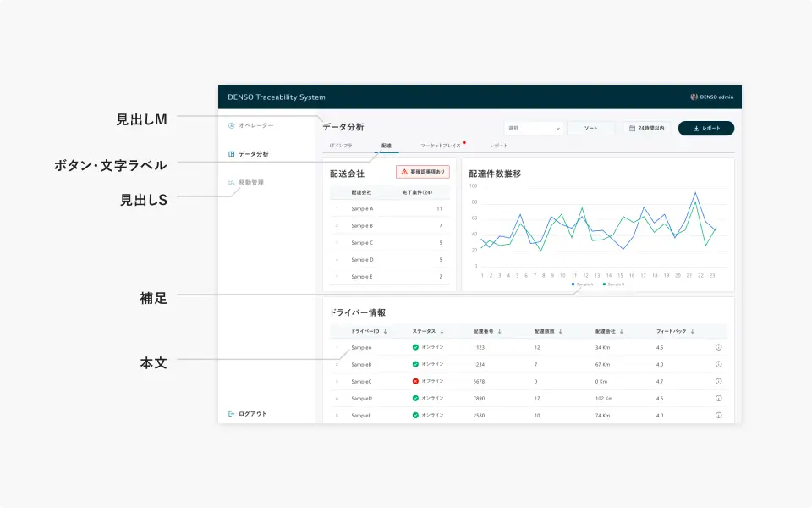Click the 要確認事項あり warning badge
This screenshot has height=508, width=812.
[x=422, y=171]
